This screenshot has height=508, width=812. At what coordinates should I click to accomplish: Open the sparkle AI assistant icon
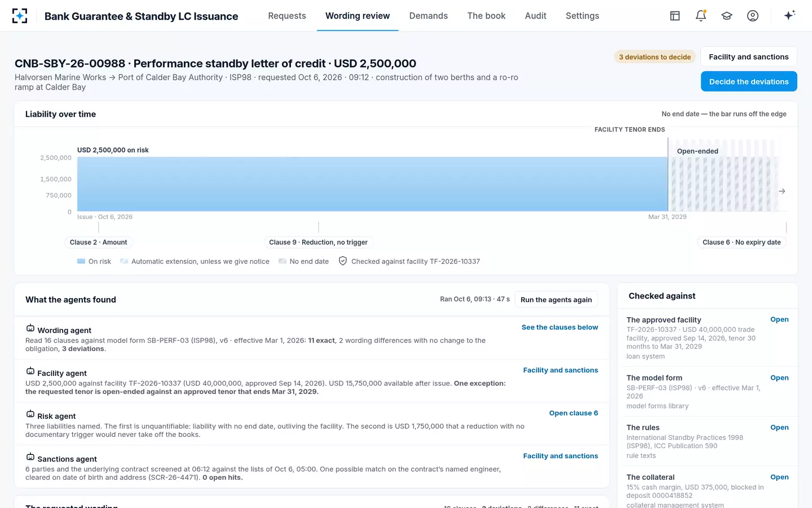point(789,15)
